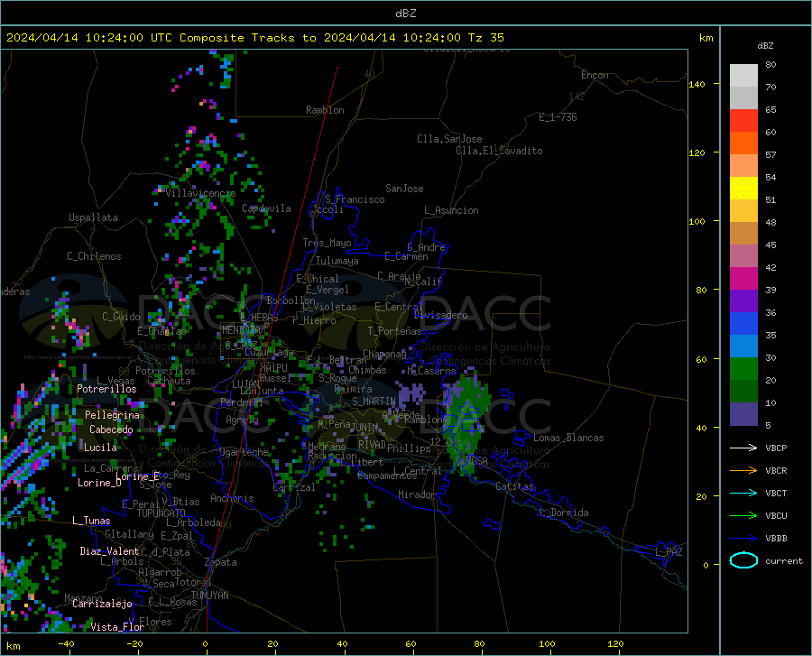
Task: Select the dark green 20 dBZ swatch
Action: [743, 392]
